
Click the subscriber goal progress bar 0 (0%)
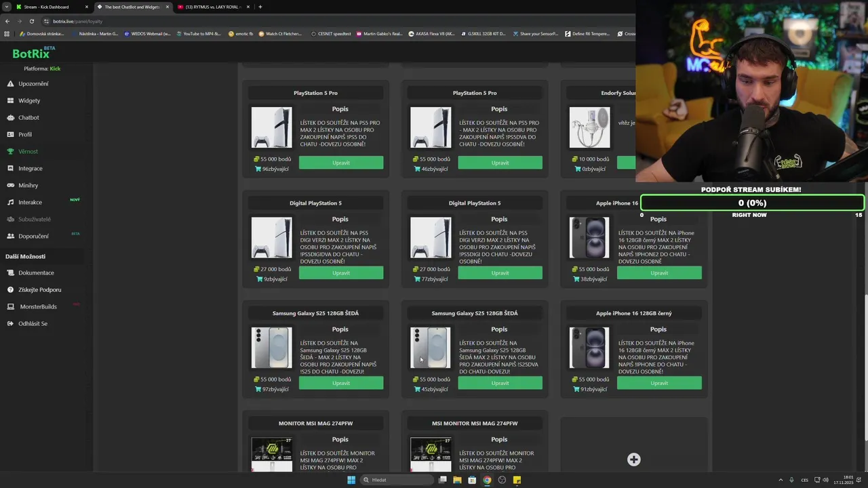coord(752,203)
